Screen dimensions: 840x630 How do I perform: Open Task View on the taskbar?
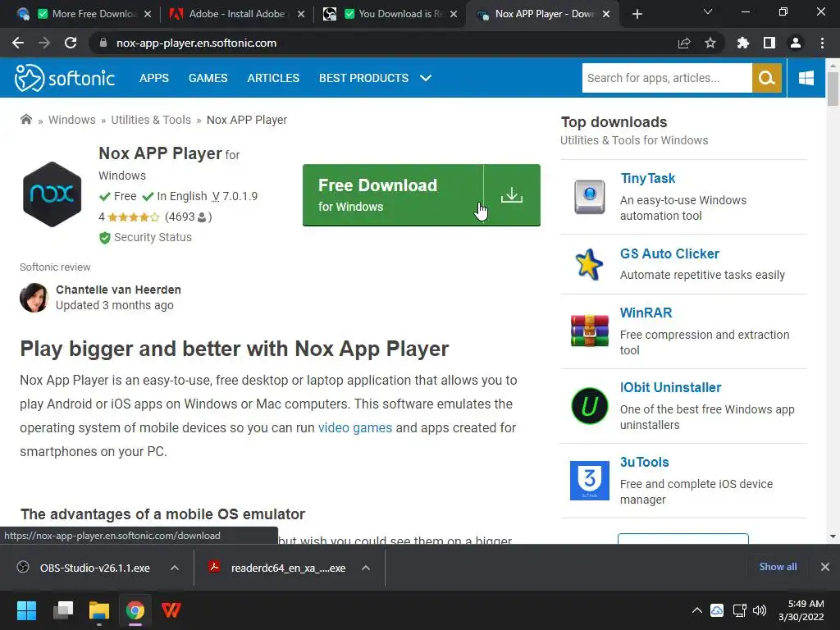63,610
